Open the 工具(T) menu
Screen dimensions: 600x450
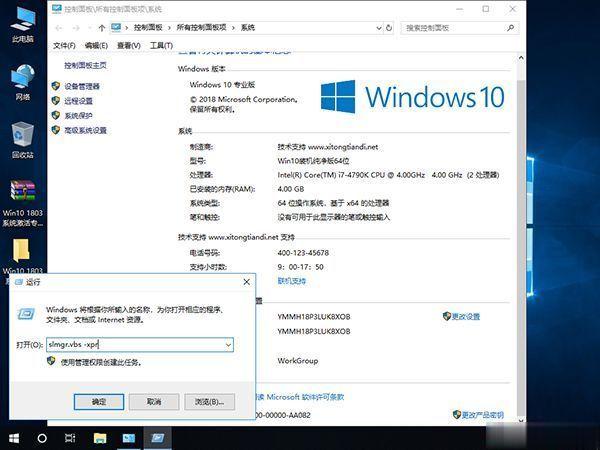[x=160, y=45]
